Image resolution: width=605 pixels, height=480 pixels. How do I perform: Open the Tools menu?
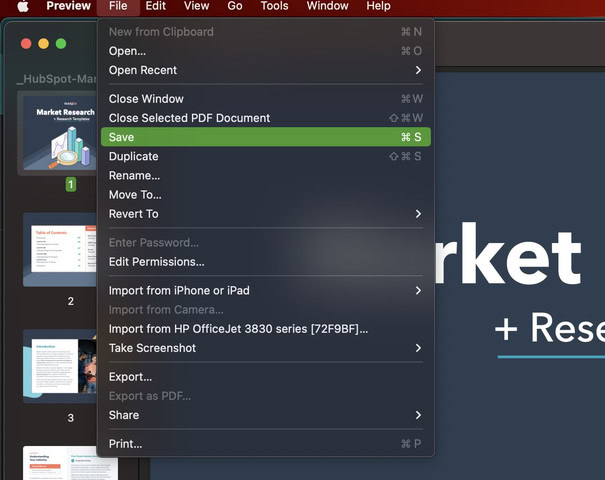pos(274,6)
